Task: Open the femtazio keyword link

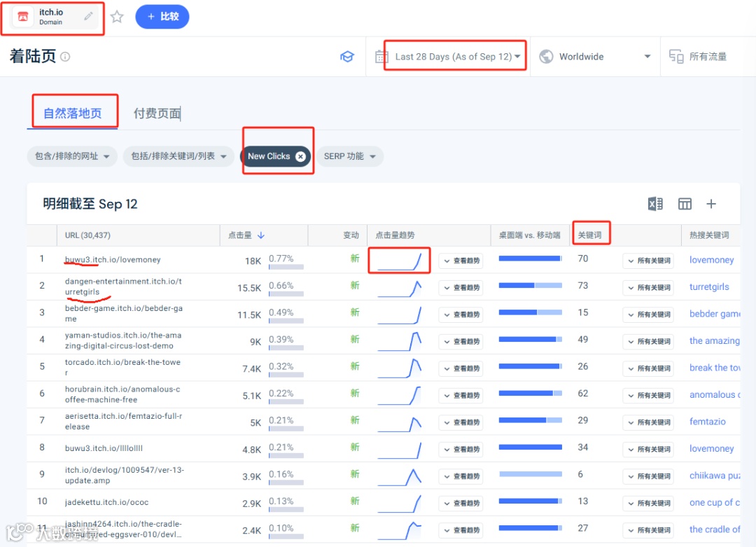Action: (707, 422)
